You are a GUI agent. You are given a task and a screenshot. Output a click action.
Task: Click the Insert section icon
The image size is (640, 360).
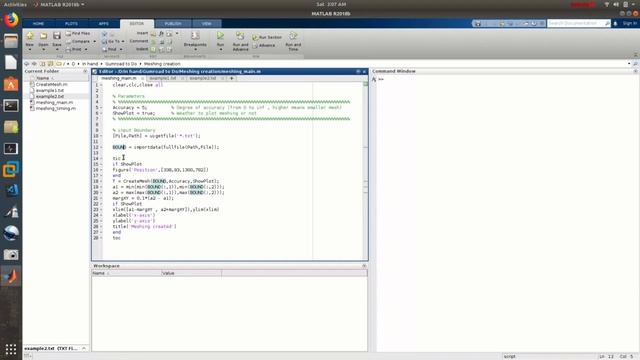pos(153,33)
